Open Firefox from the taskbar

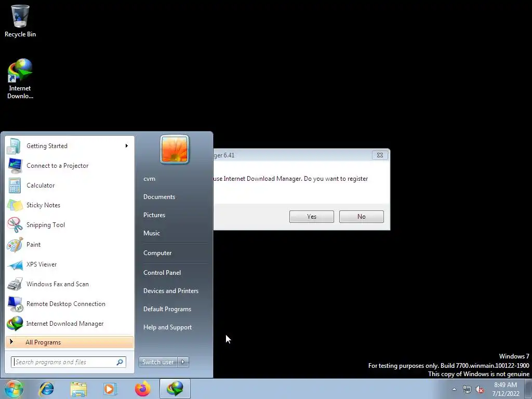pos(142,389)
